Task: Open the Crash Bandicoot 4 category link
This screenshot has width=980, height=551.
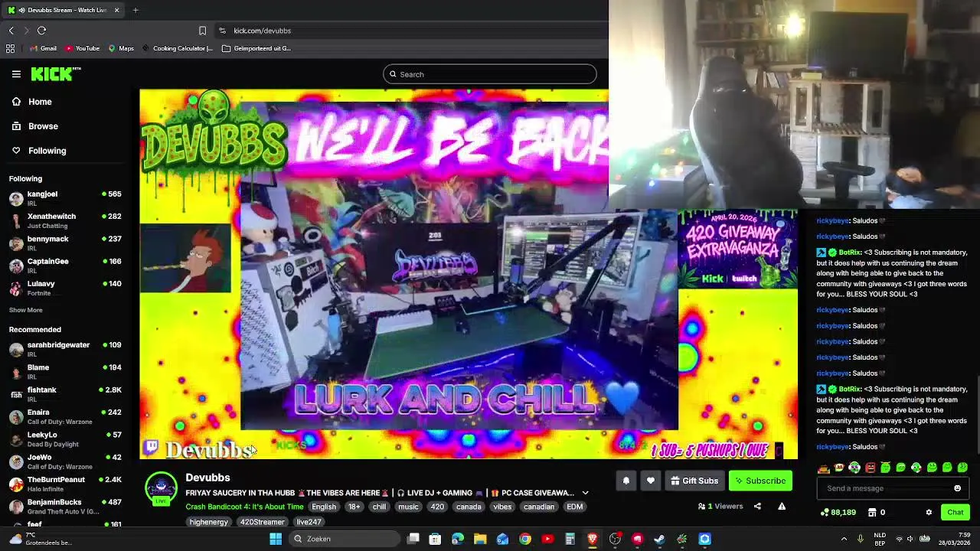Action: click(x=244, y=507)
